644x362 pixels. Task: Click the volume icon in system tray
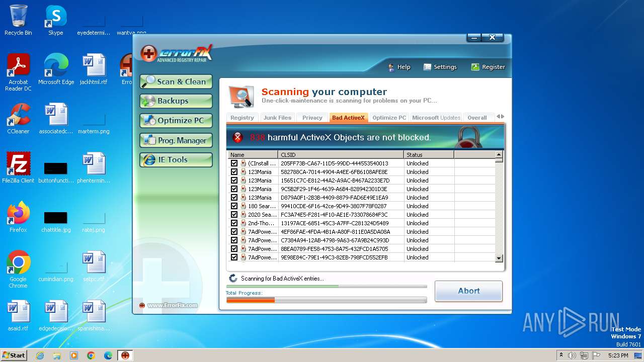[572, 355]
